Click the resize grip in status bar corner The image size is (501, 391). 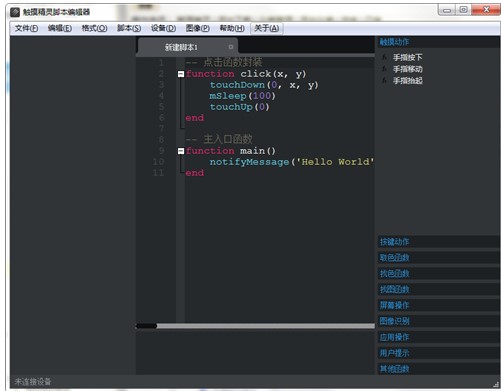[496, 384]
